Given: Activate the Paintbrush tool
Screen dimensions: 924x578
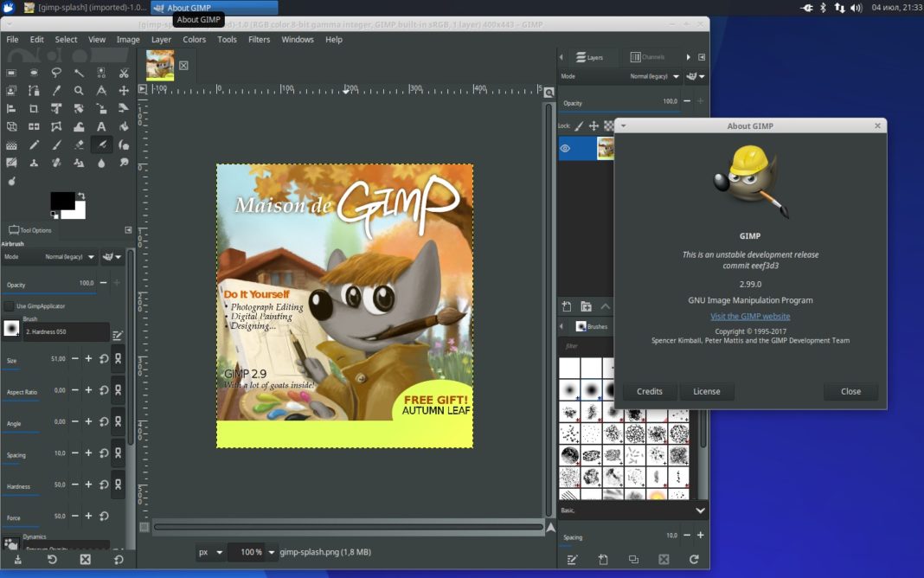Looking at the screenshot, I should (x=56, y=144).
